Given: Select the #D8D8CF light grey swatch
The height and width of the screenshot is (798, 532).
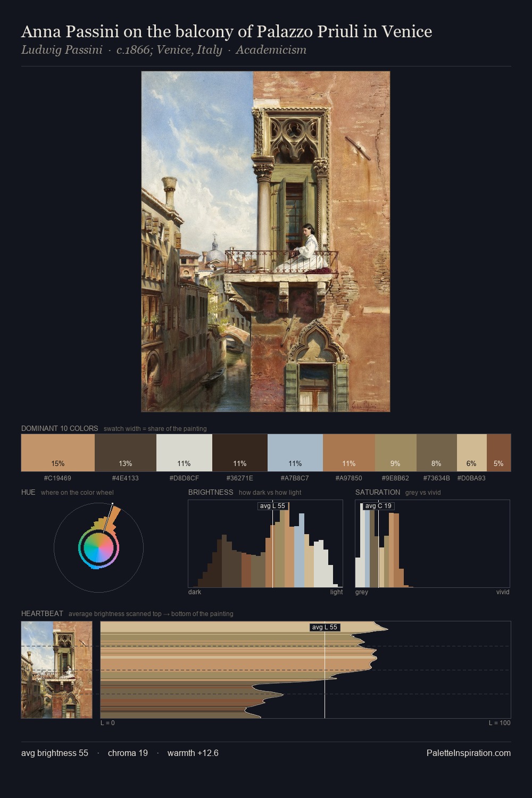Looking at the screenshot, I should point(184,453).
